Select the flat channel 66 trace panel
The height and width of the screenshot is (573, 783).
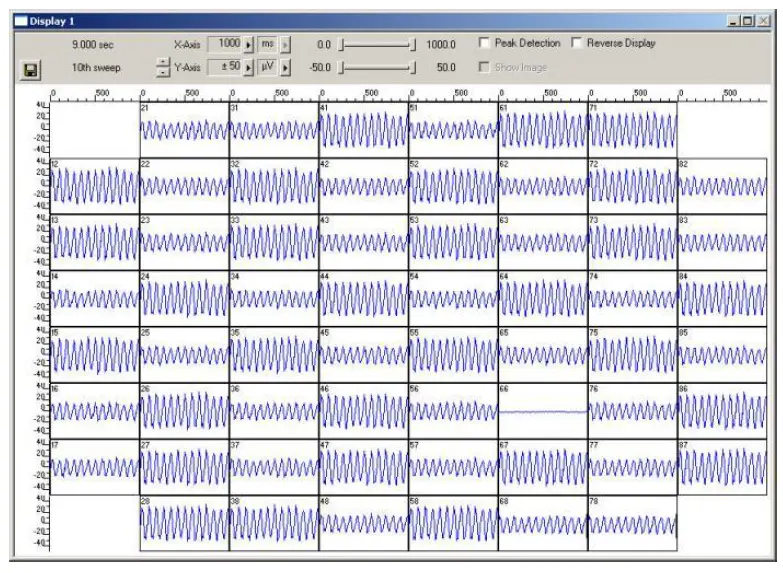pyautogui.click(x=543, y=411)
